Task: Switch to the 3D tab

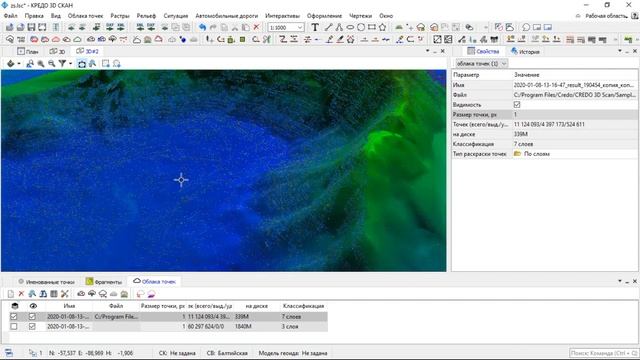Action: (57, 51)
